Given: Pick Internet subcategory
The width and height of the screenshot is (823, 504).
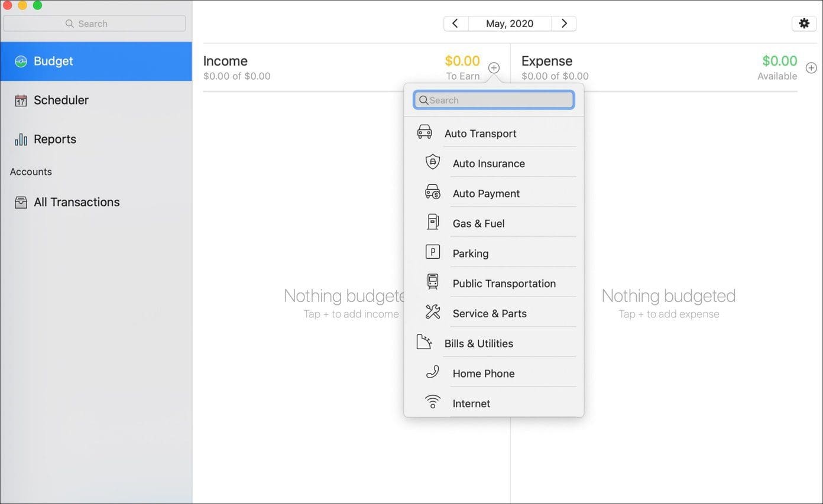Looking at the screenshot, I should (x=494, y=404).
